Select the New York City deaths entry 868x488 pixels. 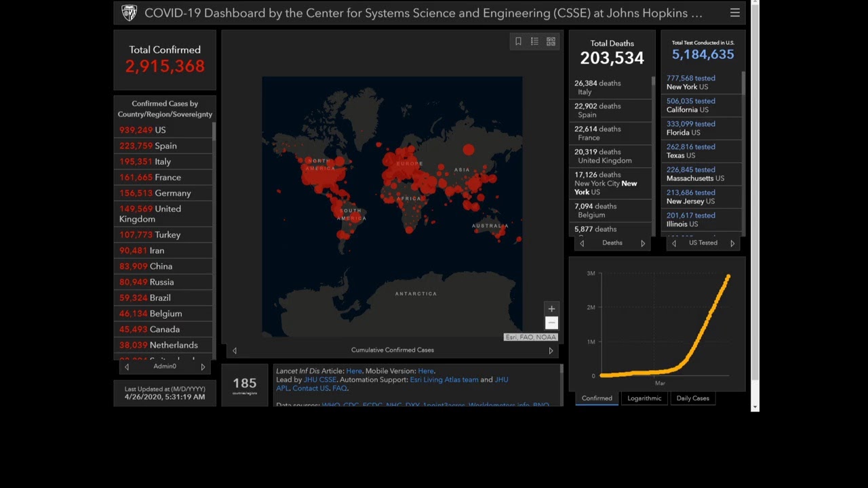pyautogui.click(x=610, y=184)
